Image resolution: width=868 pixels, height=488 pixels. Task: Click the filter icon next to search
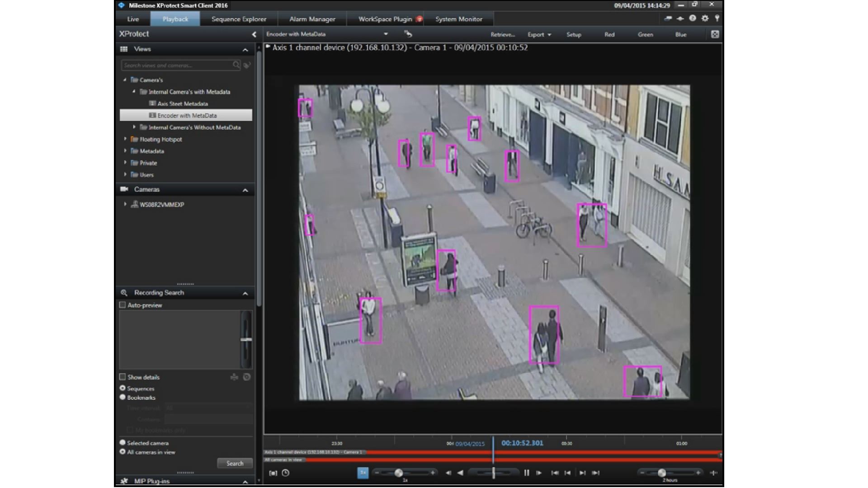247,65
